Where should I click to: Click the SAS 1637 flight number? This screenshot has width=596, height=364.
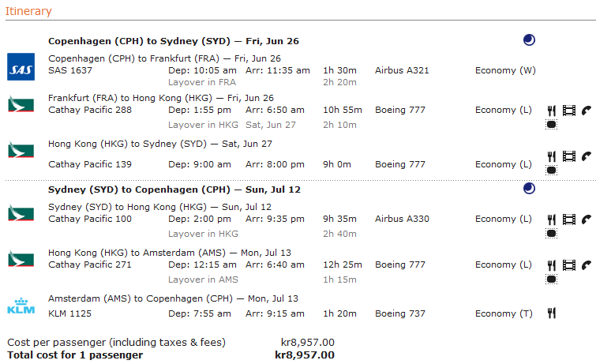pyautogui.click(x=70, y=70)
